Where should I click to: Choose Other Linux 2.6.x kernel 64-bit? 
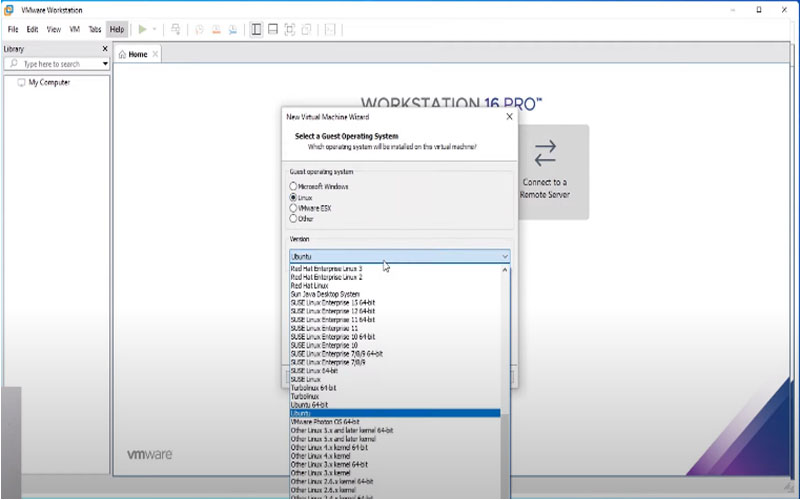395,481
